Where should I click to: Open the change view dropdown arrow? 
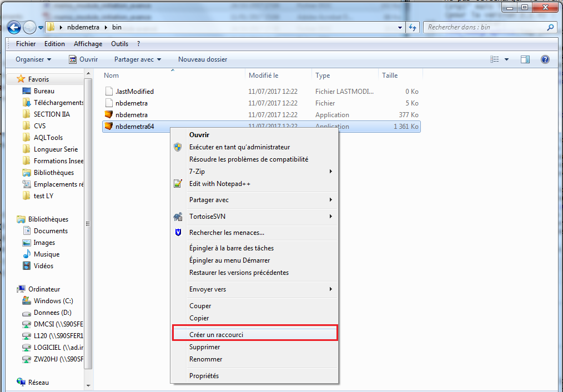point(506,59)
